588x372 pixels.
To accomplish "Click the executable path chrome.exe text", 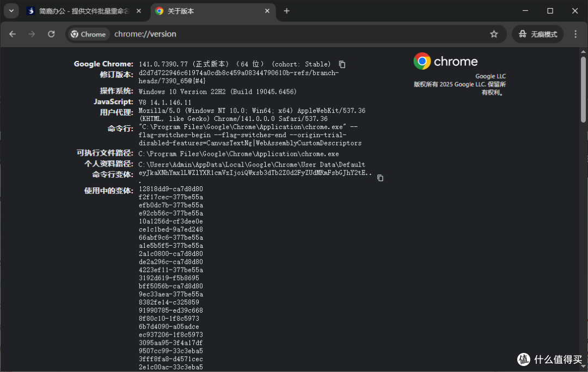I will pyautogui.click(x=238, y=154).
